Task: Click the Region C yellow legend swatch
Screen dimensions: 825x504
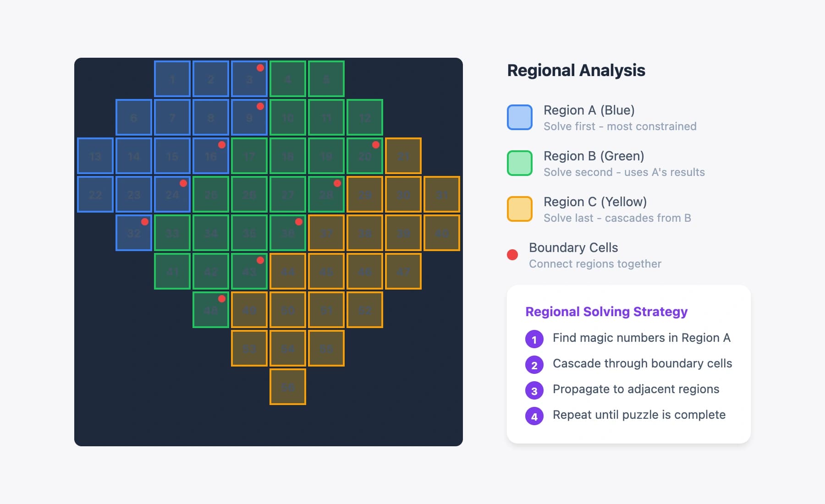Action: [x=520, y=209]
